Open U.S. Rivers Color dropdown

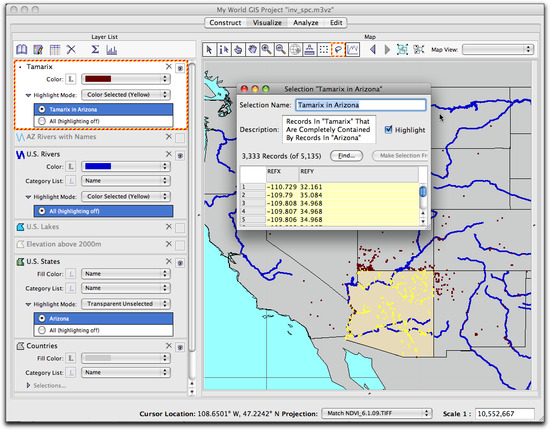coord(126,166)
